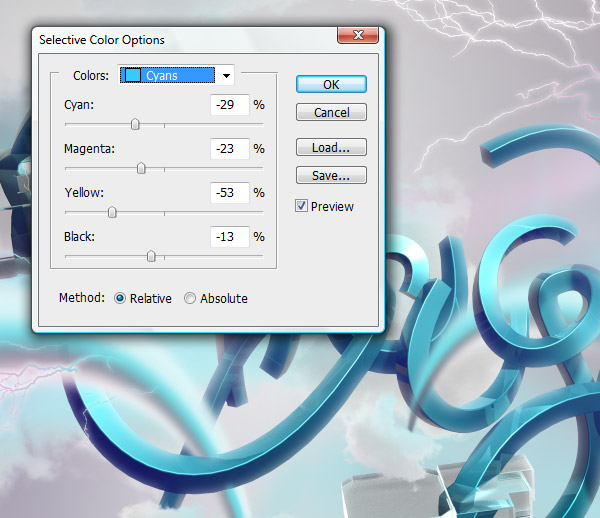Viewport: 600px width, 518px height.
Task: Click the Save... button
Action: (x=331, y=175)
